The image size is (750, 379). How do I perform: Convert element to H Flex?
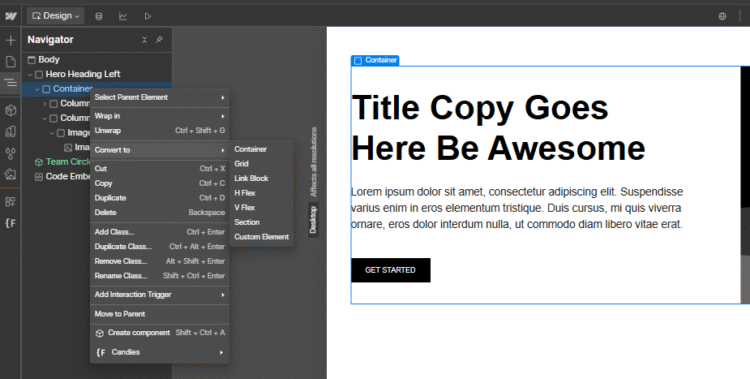(x=261, y=193)
